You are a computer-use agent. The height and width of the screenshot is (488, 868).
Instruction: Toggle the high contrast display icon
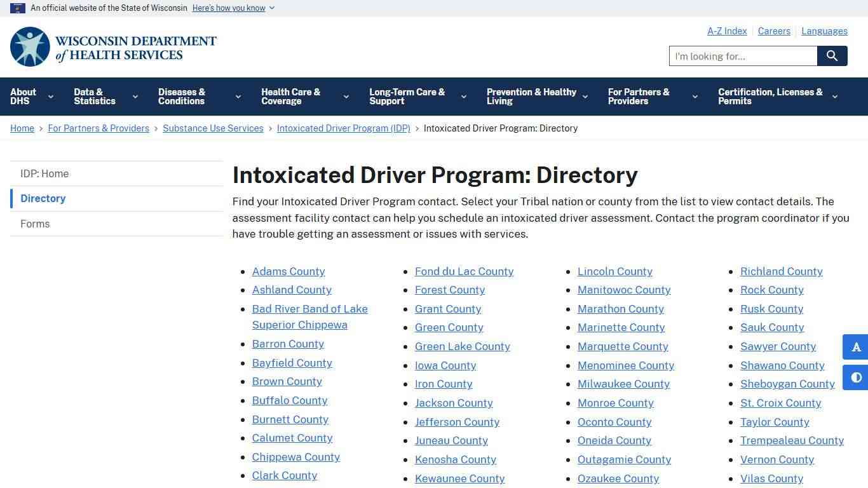point(855,377)
